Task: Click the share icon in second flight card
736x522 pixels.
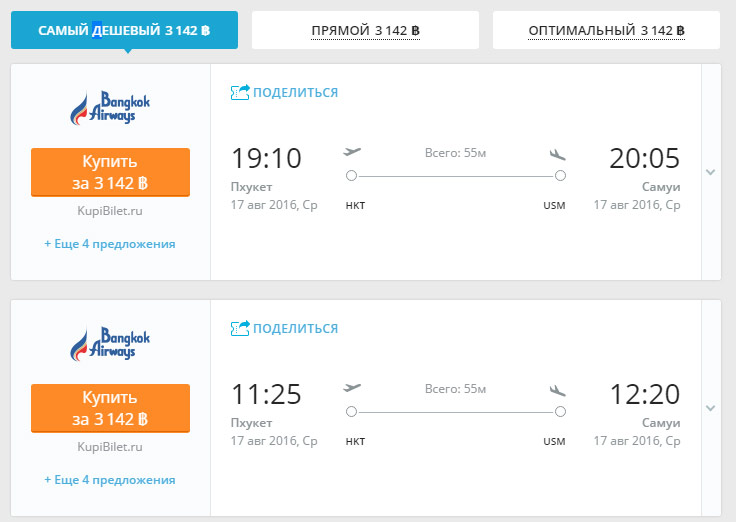Action: (x=240, y=328)
